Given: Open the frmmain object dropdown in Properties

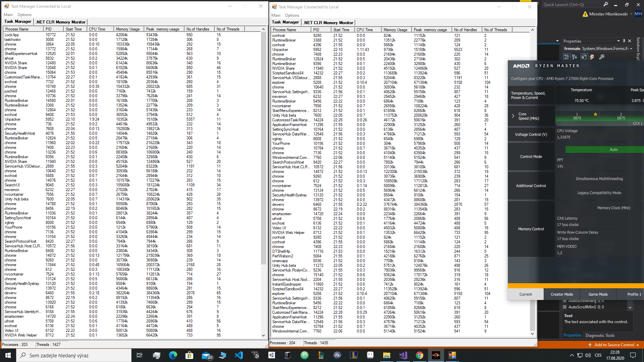Looking at the screenshot, I should [x=631, y=49].
